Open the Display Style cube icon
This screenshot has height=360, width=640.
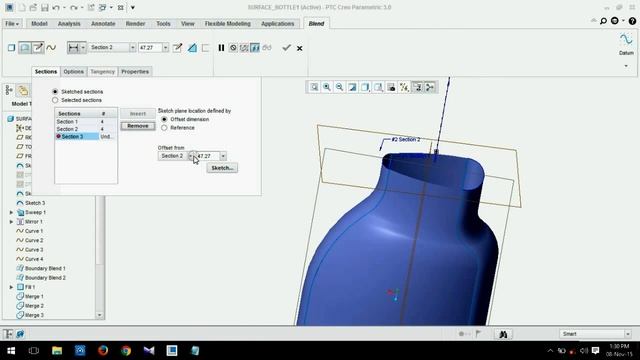(x=365, y=87)
